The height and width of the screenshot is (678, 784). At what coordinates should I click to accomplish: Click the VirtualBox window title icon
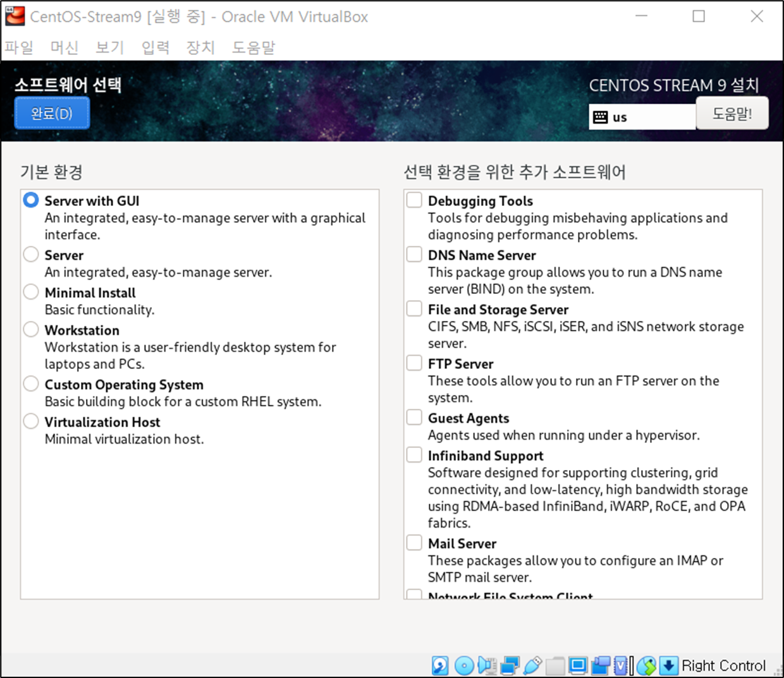pos(15,16)
